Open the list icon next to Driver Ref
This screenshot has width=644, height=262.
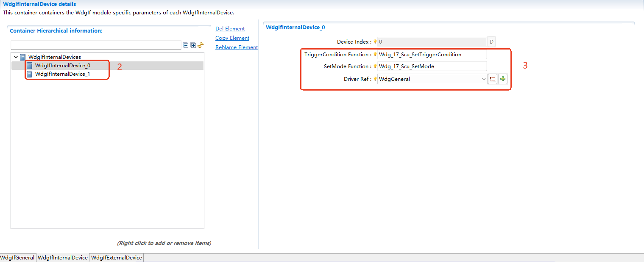[x=493, y=79]
